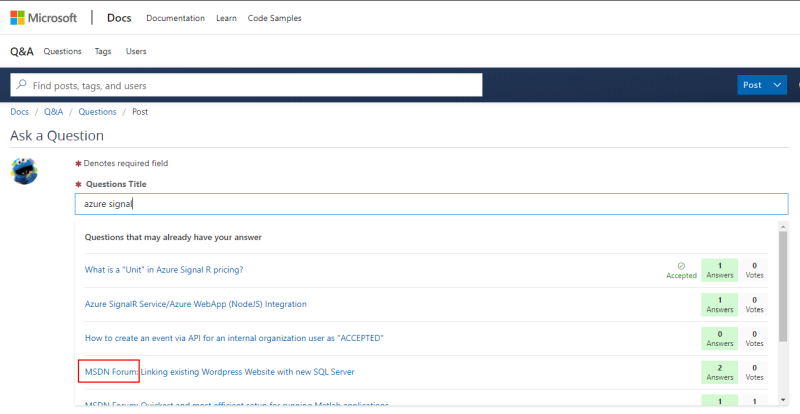Screen dimensions: 800x414
Task: Click the Questions breadcrumb link
Action: coord(97,112)
